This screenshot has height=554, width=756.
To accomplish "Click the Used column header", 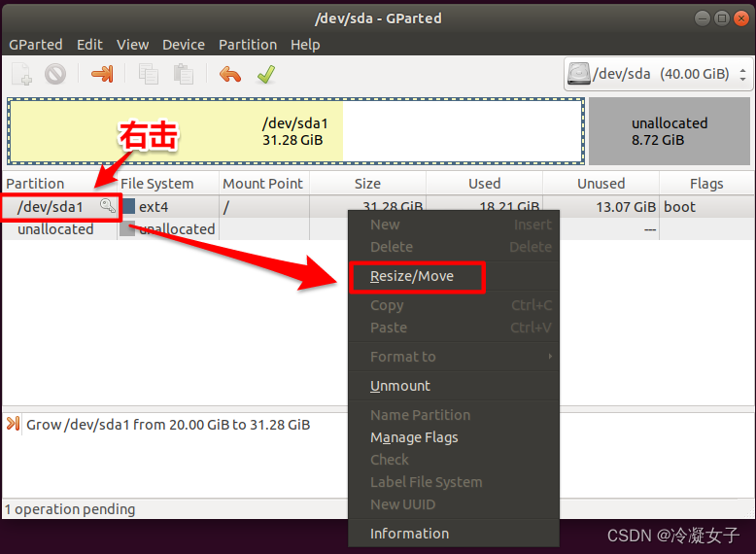I will click(485, 184).
